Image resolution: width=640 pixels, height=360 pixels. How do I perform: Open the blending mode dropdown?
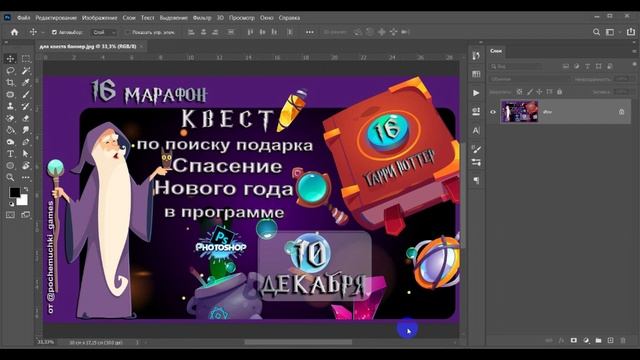coord(529,79)
